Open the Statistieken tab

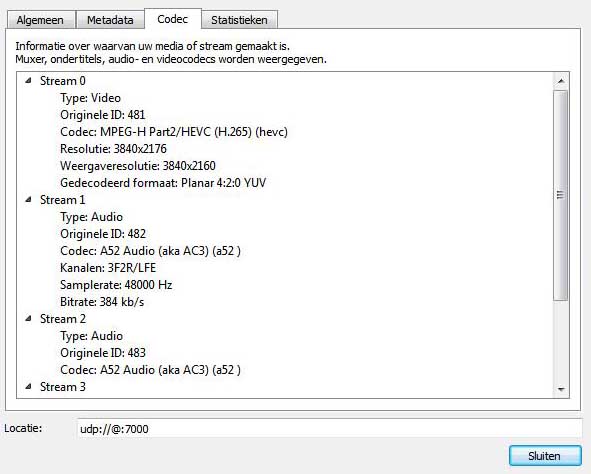(239, 20)
